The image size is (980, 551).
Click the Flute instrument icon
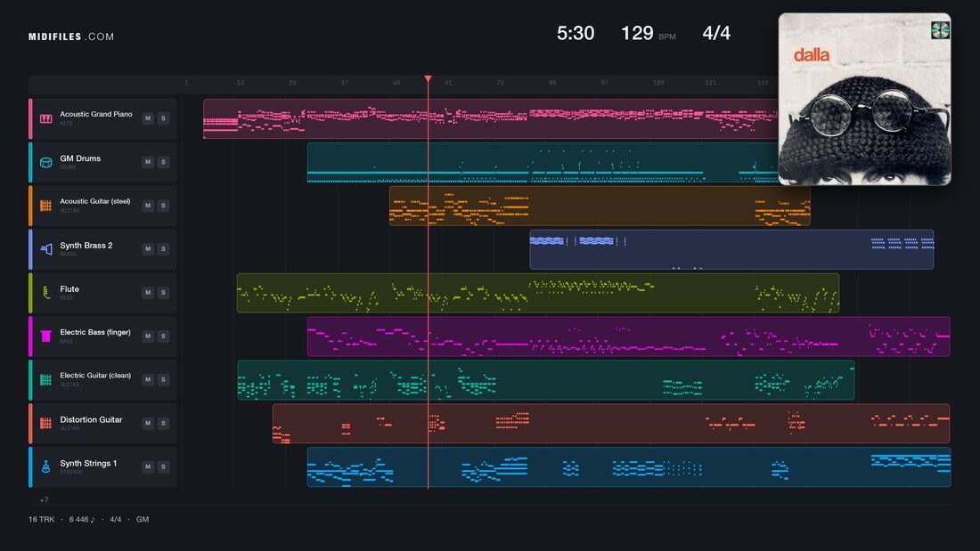click(46, 292)
